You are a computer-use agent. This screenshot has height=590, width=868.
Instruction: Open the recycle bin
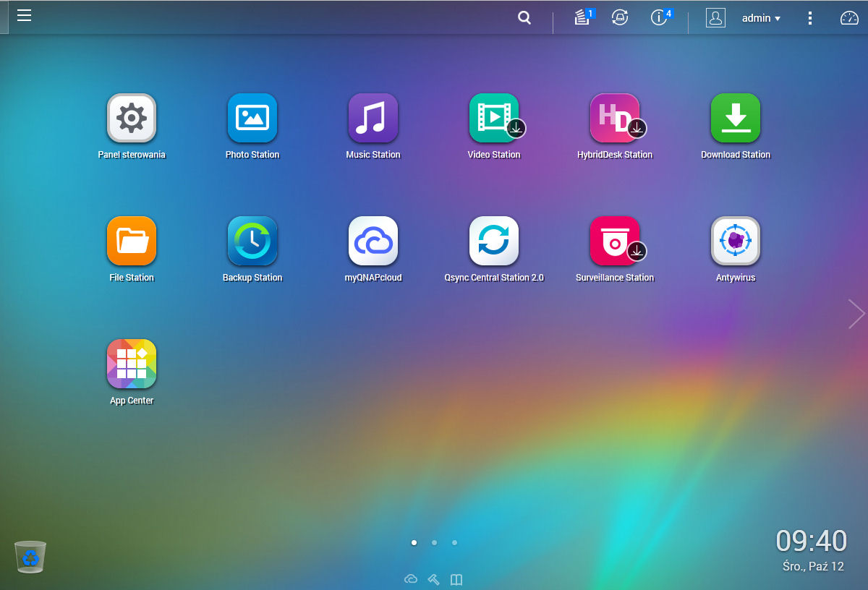click(30, 557)
